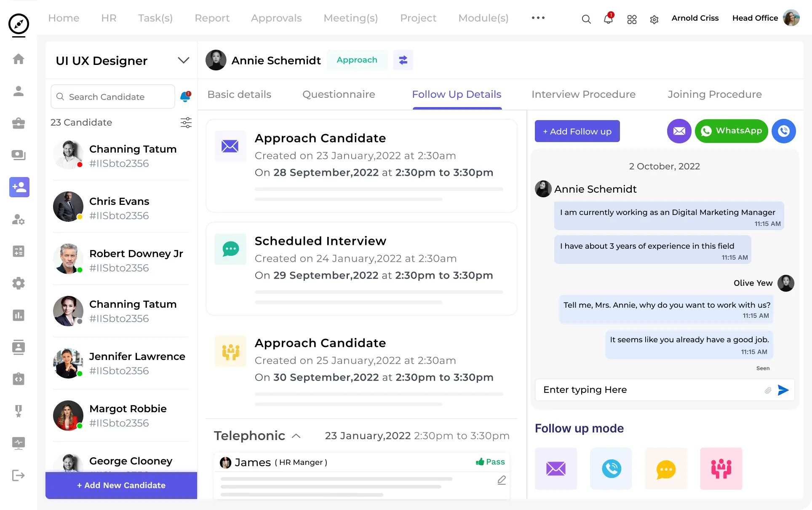This screenshot has width=812, height=510.
Task: Click the blue phone call button
Action: point(783,131)
